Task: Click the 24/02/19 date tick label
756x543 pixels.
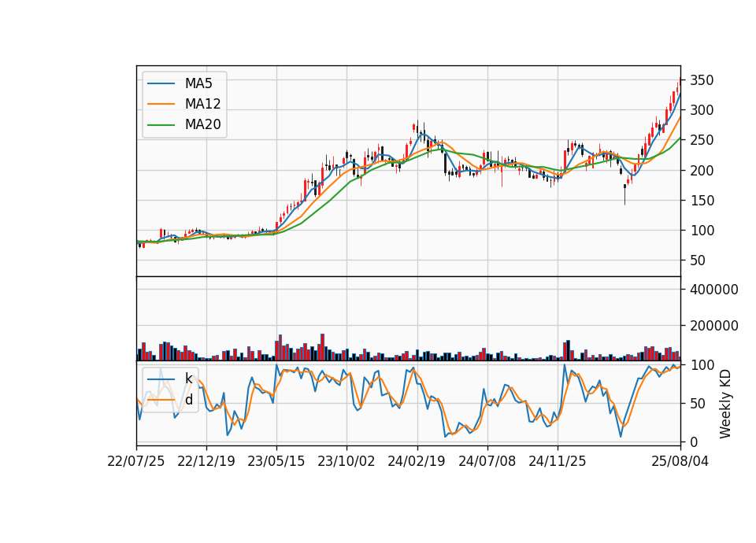Action: tap(417, 461)
